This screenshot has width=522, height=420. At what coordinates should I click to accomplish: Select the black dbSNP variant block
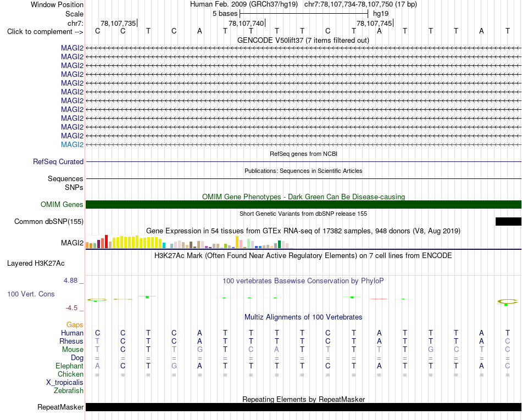[508, 221]
